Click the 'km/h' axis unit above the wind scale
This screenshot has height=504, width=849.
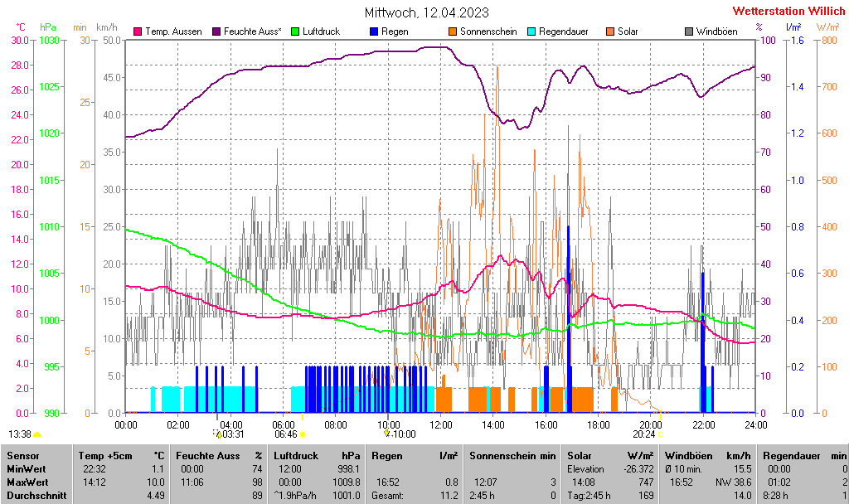point(107,27)
